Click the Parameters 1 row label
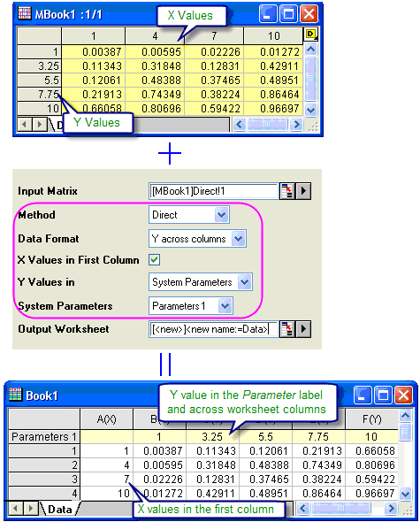The height and width of the screenshot is (522, 420). coord(44,436)
